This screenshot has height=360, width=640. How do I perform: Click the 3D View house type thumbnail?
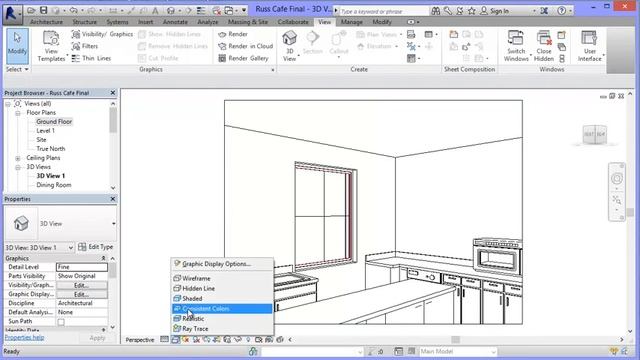point(21,224)
